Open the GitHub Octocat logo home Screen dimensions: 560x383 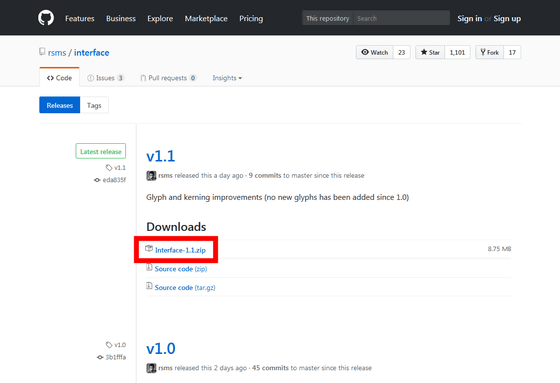[x=46, y=18]
